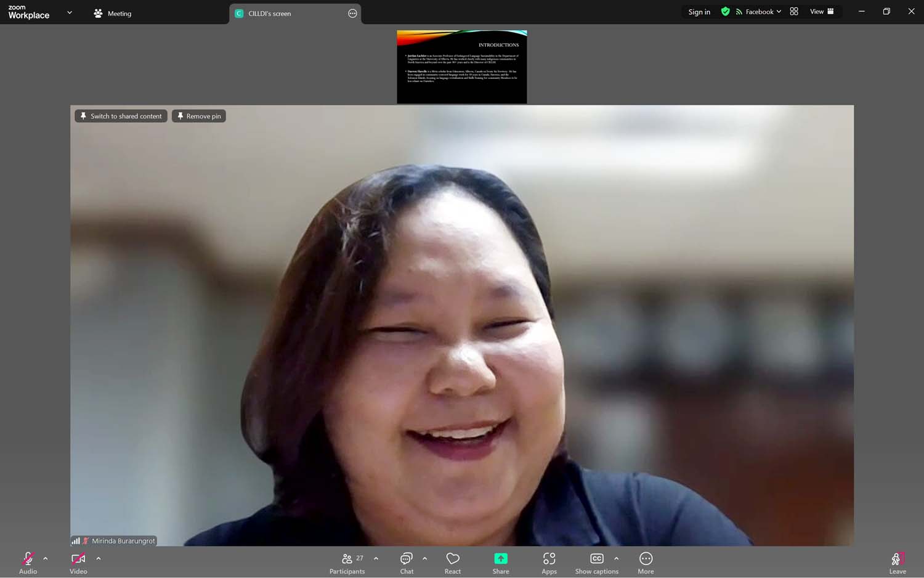
Task: Turn on camera with Video button
Action: [x=78, y=562]
